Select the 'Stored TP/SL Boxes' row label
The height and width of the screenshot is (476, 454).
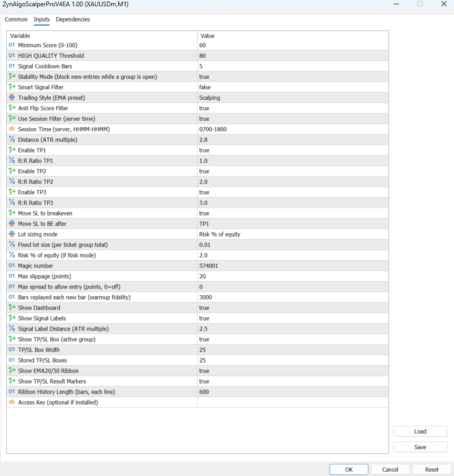click(x=43, y=360)
